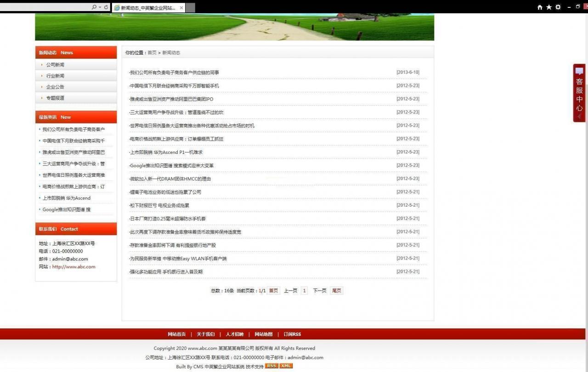This screenshot has height=372, width=588.
Task: Open sidebar latest item 我们公司所有负责电子商务客户
Action: click(73, 130)
